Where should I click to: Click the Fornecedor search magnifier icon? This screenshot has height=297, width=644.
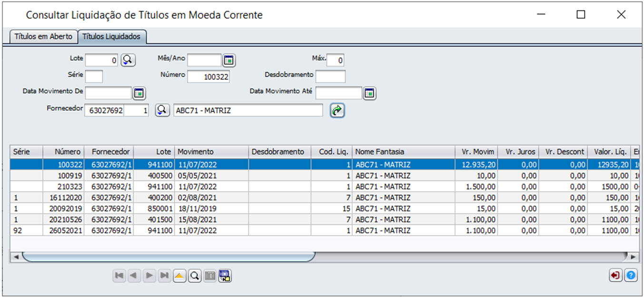163,110
